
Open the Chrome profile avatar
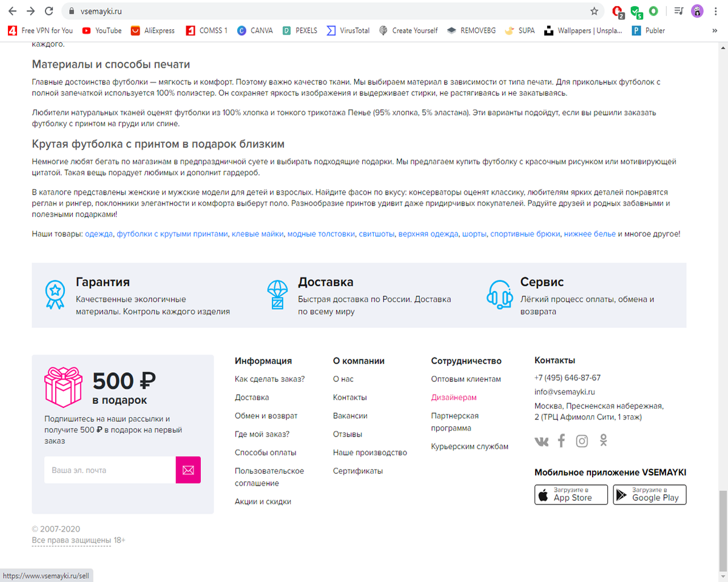pos(697,11)
